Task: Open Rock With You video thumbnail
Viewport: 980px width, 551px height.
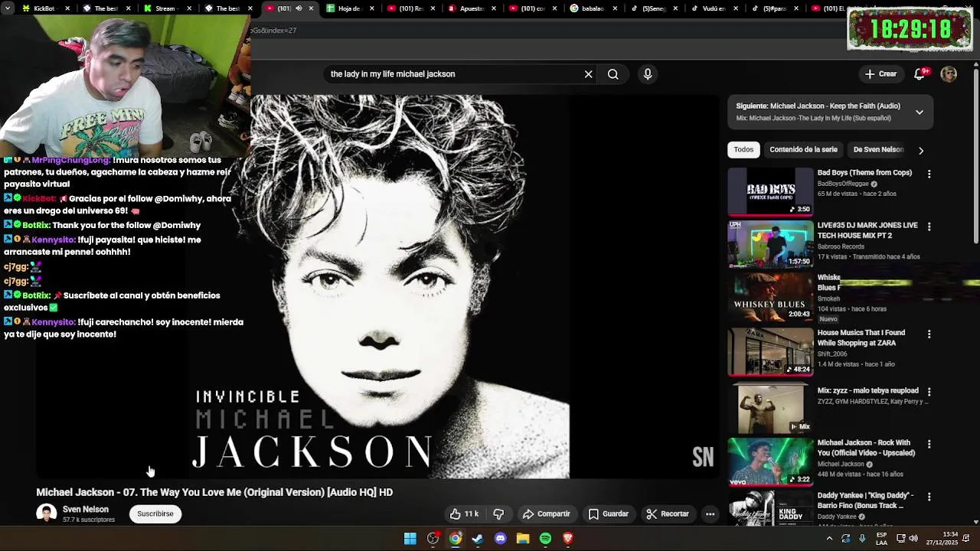Action: [x=770, y=461]
